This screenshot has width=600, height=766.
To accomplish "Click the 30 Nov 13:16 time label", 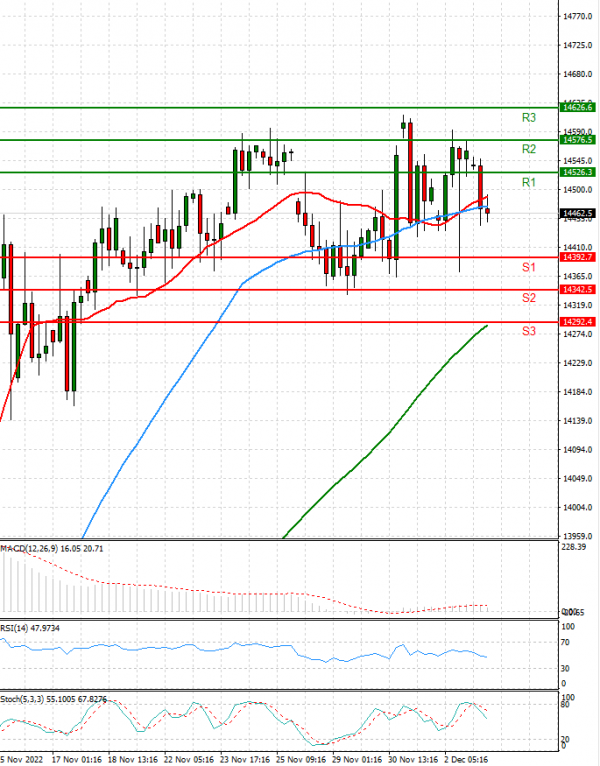I will tap(413, 760).
